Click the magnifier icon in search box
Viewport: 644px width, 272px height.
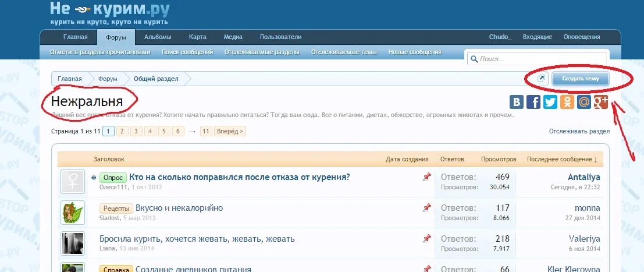pyautogui.click(x=474, y=59)
